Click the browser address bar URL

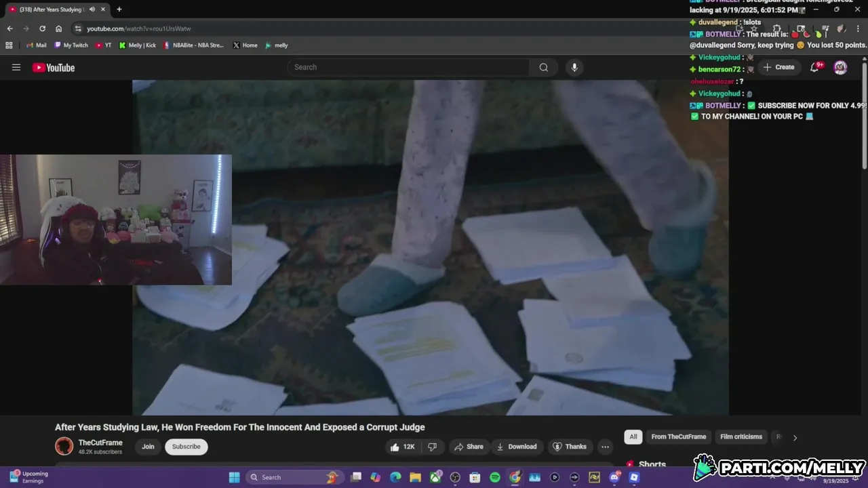139,28
